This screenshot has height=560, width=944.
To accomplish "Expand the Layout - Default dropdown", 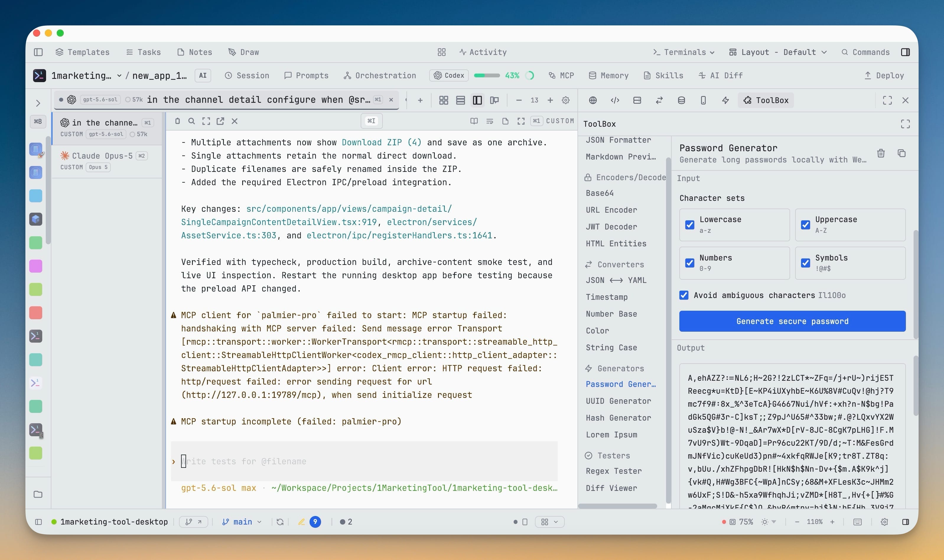I will (778, 52).
